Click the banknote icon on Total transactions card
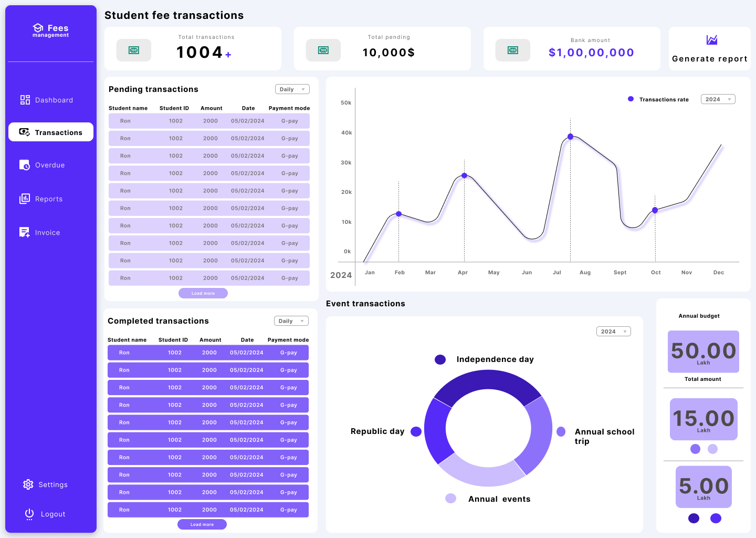Screen dimensions: 756x538 (x=134, y=50)
